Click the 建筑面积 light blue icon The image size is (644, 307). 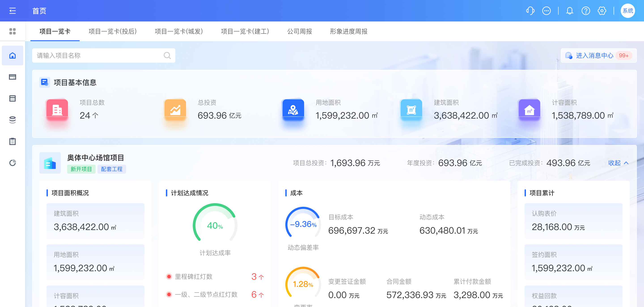tap(411, 110)
